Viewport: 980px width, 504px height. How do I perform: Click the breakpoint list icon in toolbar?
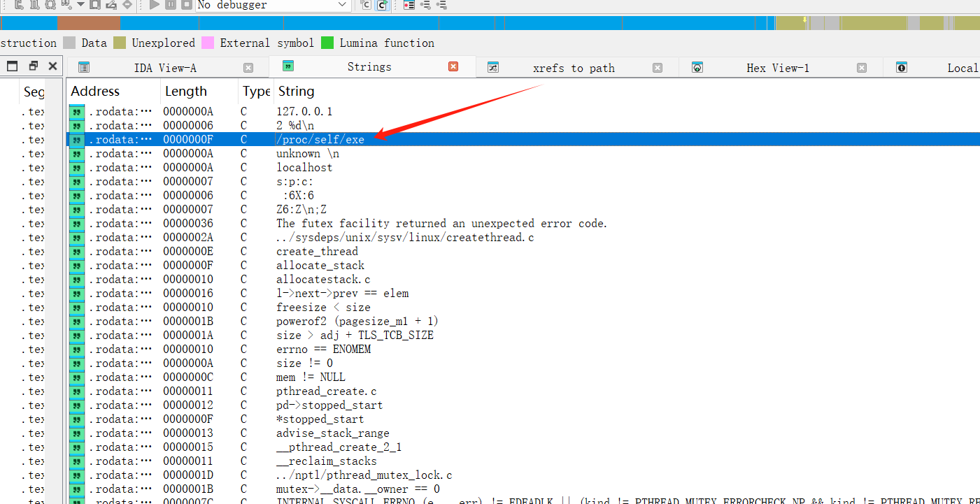(x=409, y=5)
